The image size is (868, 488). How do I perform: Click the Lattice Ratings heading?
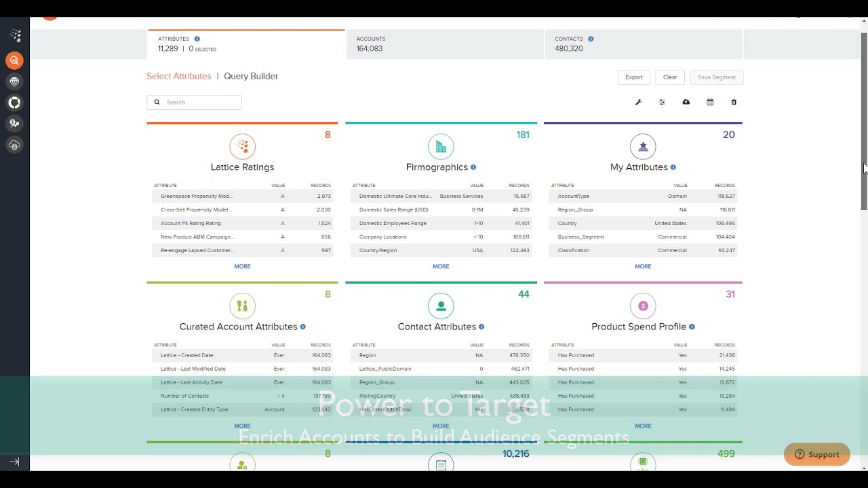point(242,167)
